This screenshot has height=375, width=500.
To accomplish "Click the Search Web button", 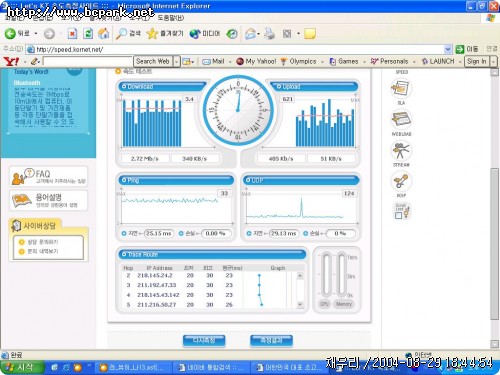I will 153,61.
